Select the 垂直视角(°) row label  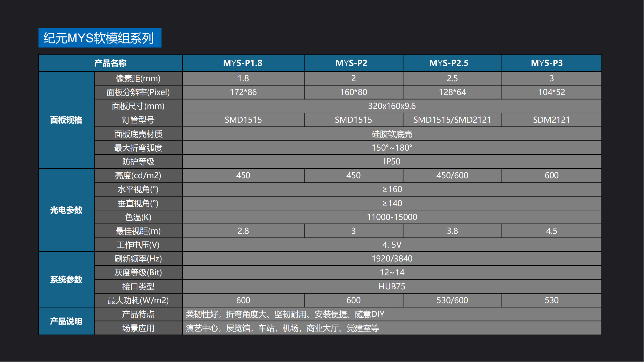tap(138, 203)
